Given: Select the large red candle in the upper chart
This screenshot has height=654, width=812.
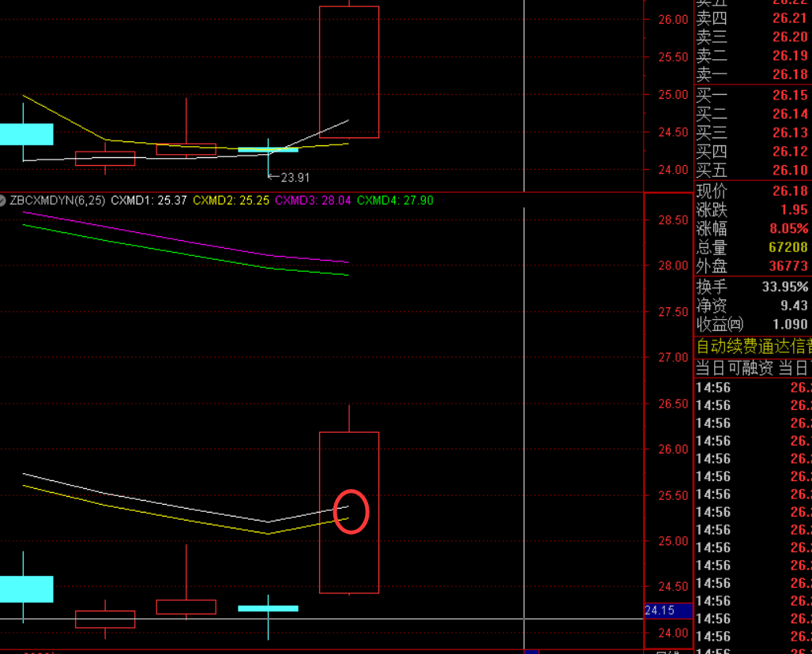Looking at the screenshot, I should tap(349, 72).
